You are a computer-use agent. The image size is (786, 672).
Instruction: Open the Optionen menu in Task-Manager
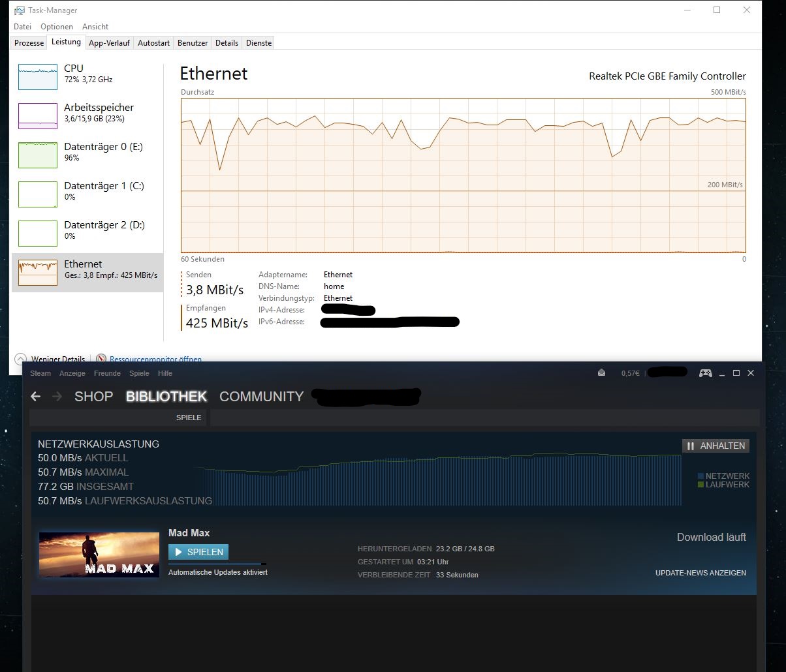click(57, 27)
